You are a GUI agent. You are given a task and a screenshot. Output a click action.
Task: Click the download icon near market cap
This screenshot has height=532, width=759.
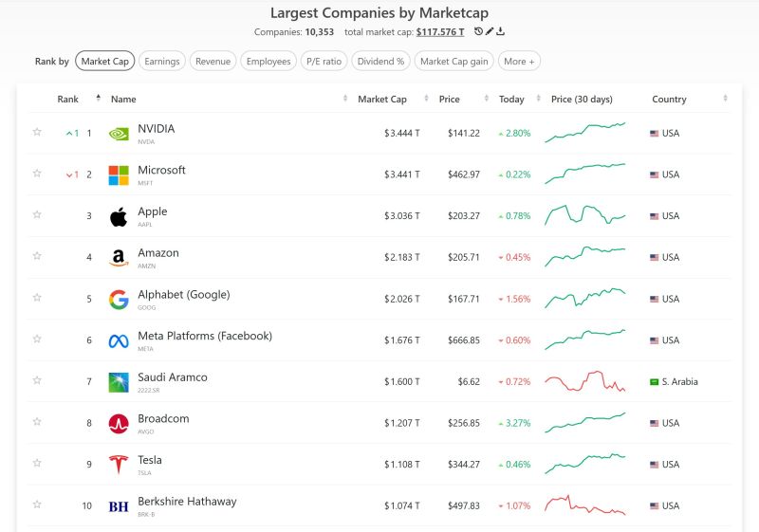500,31
